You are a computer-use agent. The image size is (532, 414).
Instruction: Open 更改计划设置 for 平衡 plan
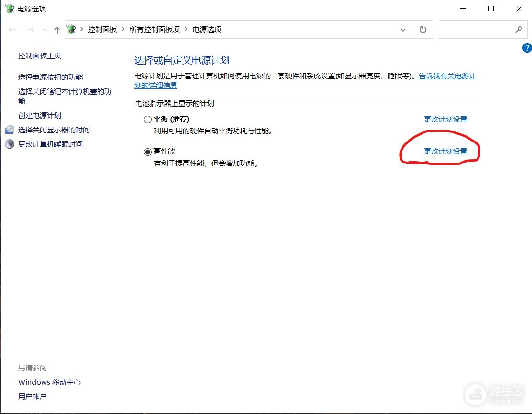pyautogui.click(x=445, y=120)
